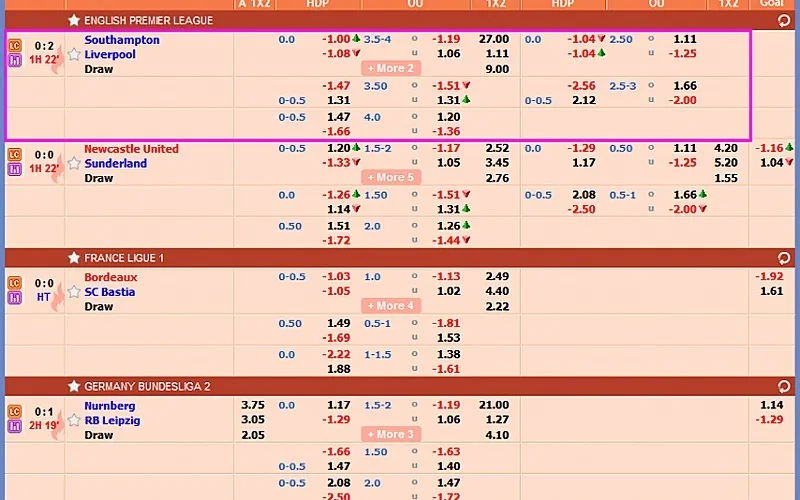Viewport: 800px width, 500px height.
Task: Star the Bordeaux vs SC Bastia match
Action: point(74,292)
